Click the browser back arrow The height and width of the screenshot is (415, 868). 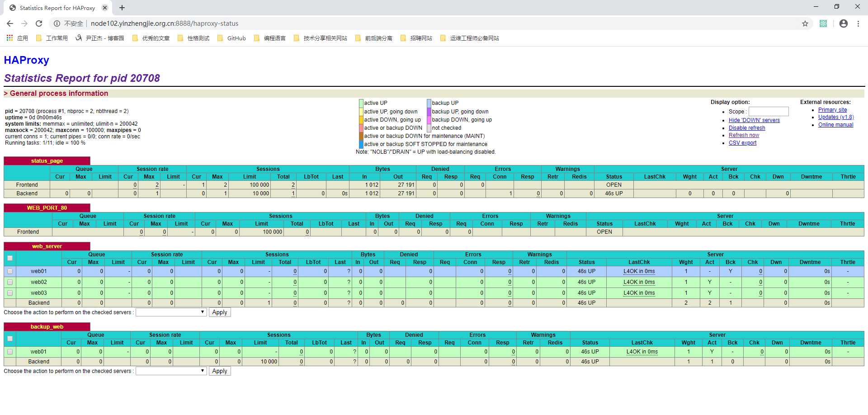click(10, 24)
